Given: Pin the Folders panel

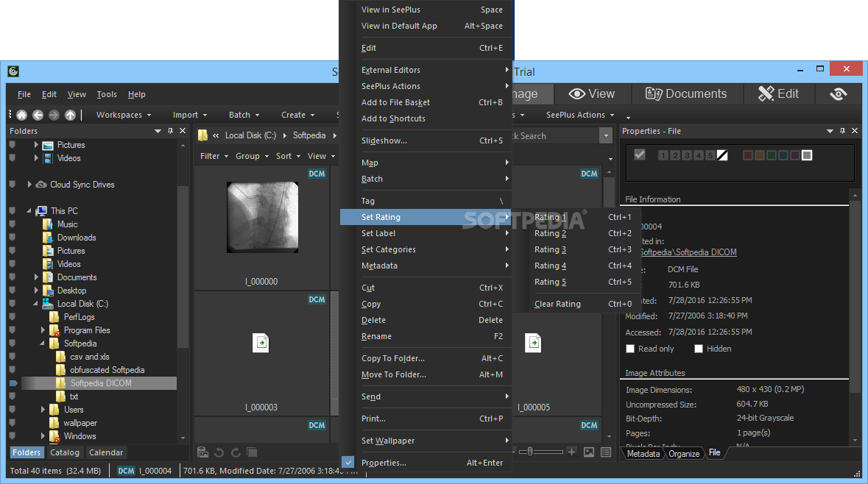Looking at the screenshot, I should point(171,130).
